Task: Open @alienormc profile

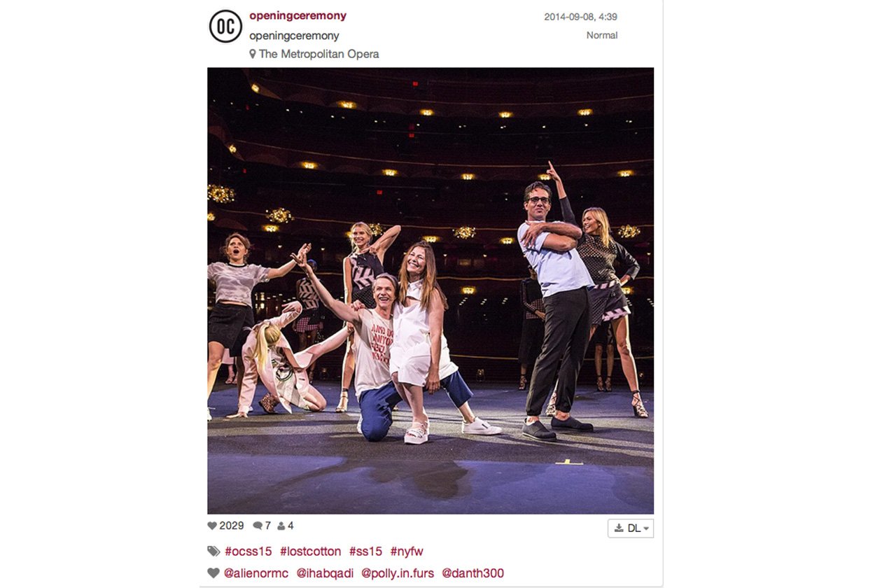Action: pyautogui.click(x=256, y=573)
